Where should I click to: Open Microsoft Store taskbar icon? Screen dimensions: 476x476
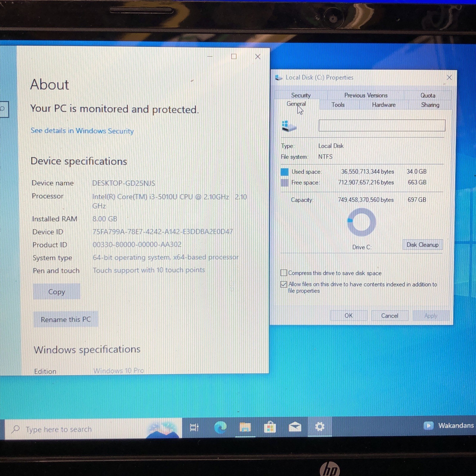click(x=270, y=428)
